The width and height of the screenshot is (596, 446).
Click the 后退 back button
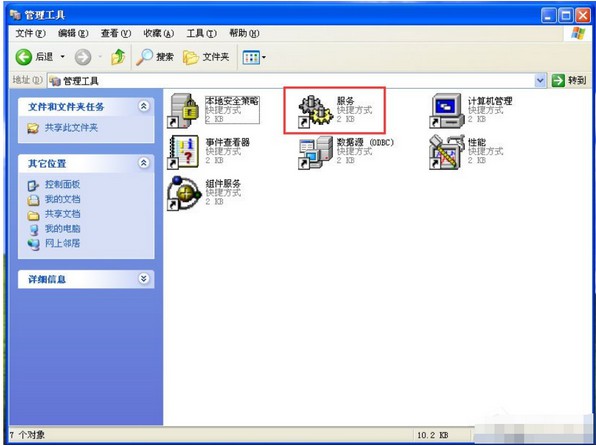tap(35, 57)
